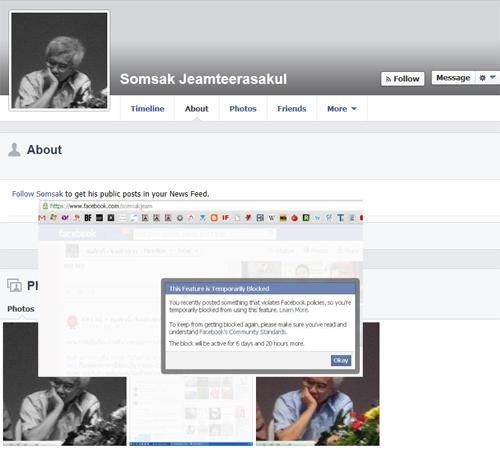The image size is (500, 450).
Task: Switch to the Timeline tab
Action: [x=147, y=109]
